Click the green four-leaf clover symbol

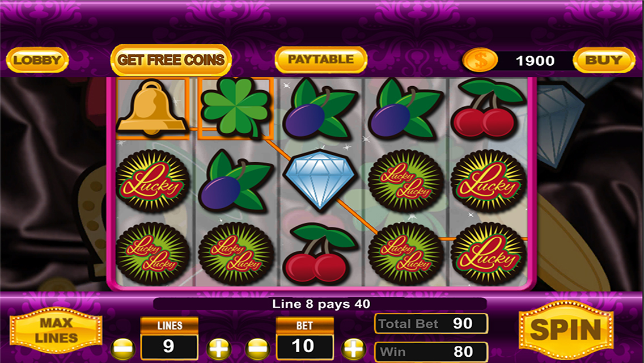click(x=235, y=108)
